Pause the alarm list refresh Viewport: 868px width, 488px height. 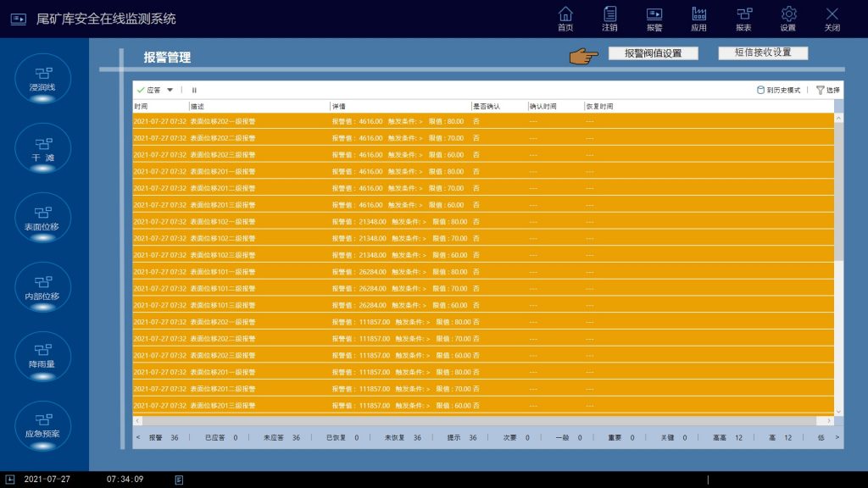click(194, 90)
